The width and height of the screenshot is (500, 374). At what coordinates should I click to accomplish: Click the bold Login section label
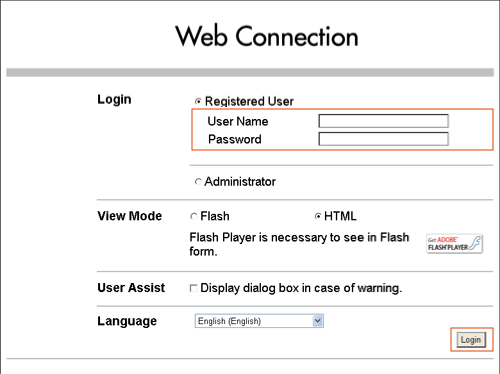point(114,100)
